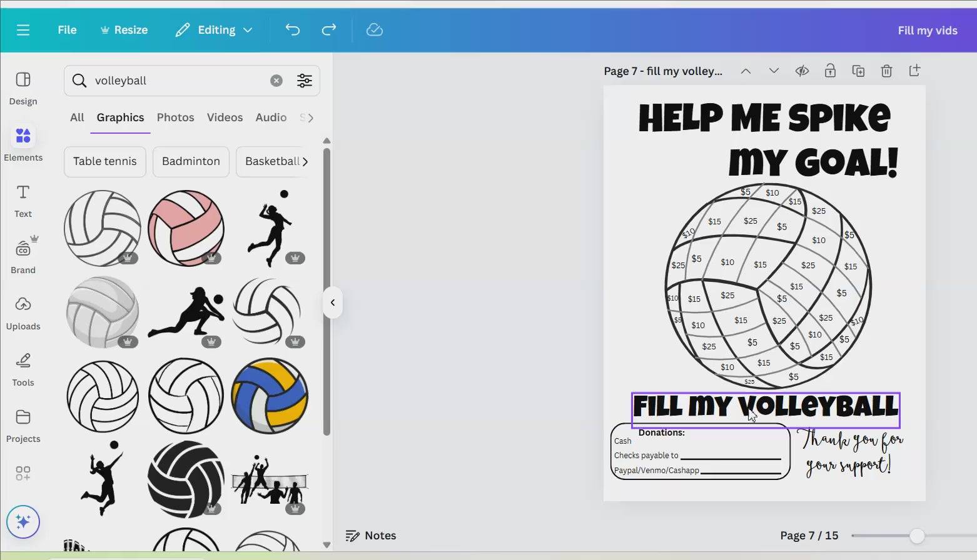Click the undo arrow icon
This screenshot has height=560, width=977.
tap(292, 30)
